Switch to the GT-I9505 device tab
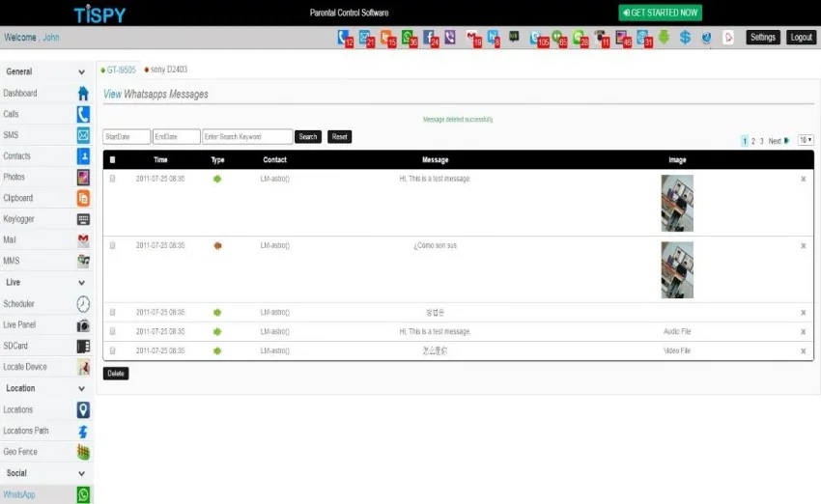 pyautogui.click(x=119, y=70)
